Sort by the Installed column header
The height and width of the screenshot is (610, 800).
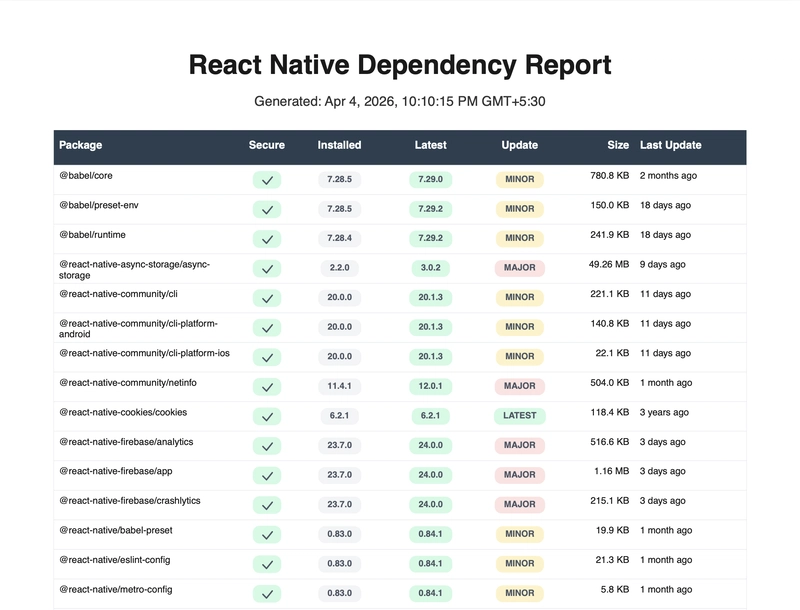click(339, 145)
